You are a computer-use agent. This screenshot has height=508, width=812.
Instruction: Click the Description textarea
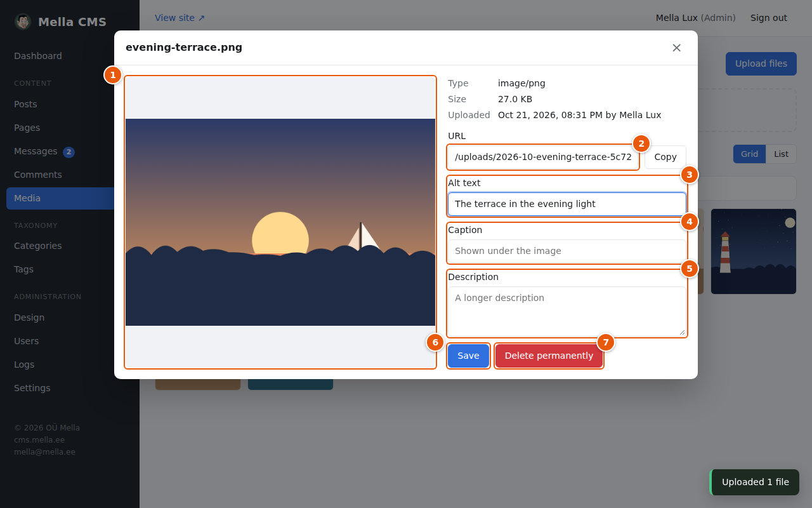pyautogui.click(x=567, y=311)
